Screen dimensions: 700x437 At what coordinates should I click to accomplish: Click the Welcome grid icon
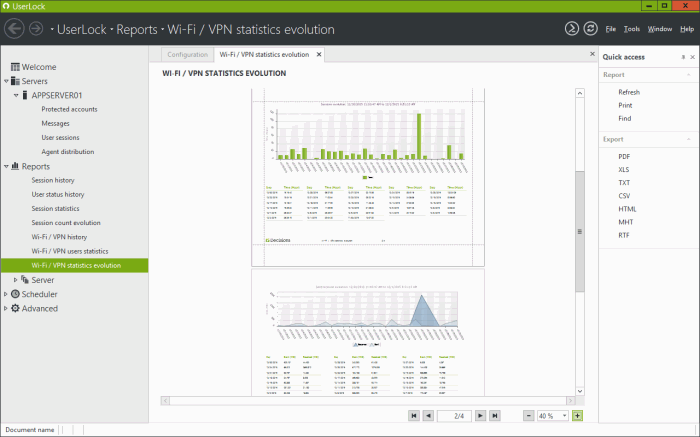tap(15, 67)
